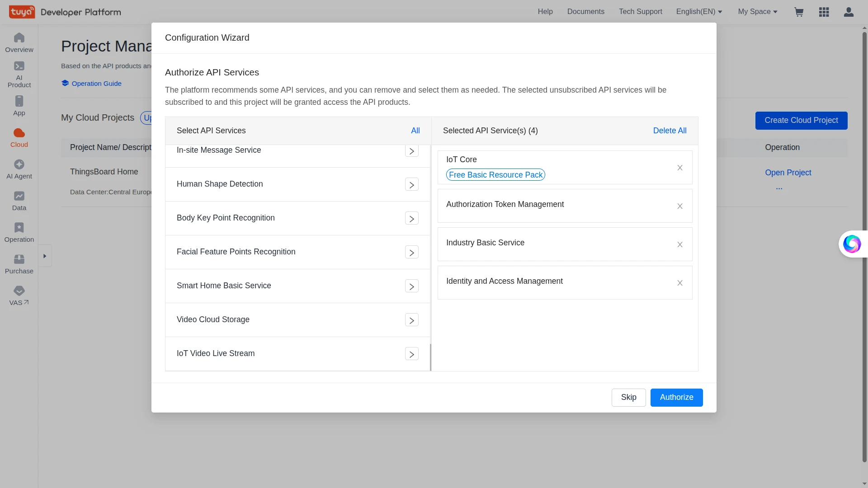Open Help in the top menu

(545, 12)
